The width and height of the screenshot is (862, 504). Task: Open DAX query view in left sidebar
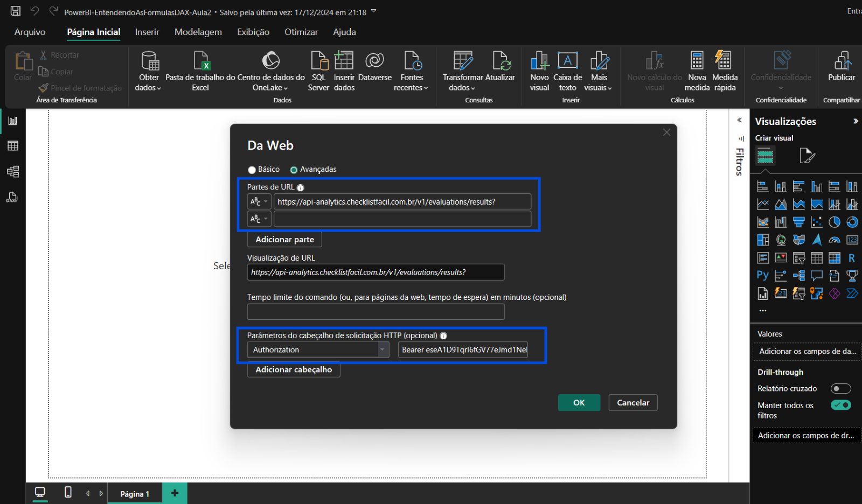13,197
